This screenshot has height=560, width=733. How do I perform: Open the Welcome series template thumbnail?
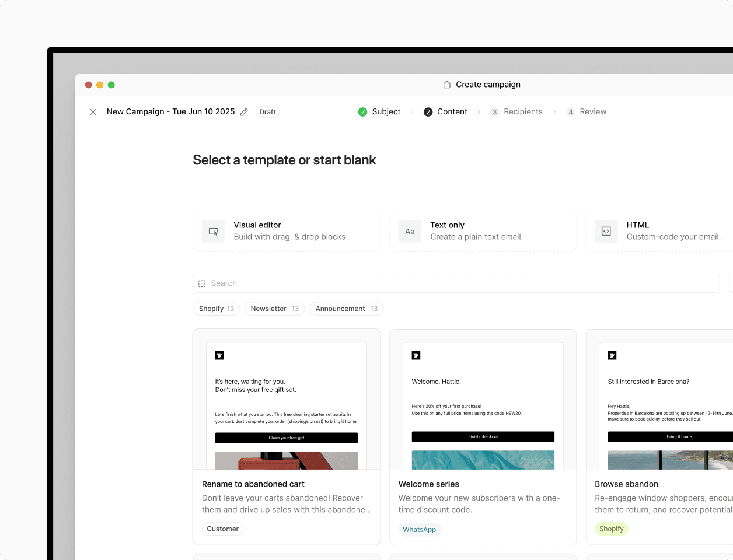click(x=483, y=400)
